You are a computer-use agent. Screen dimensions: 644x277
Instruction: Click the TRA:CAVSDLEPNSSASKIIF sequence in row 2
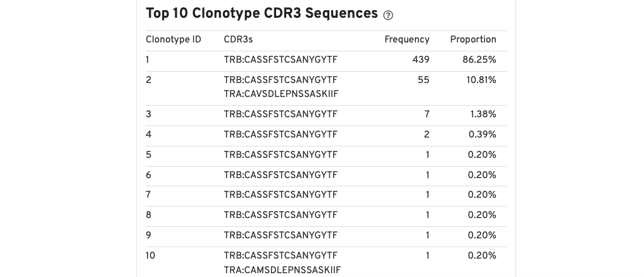[x=281, y=94]
